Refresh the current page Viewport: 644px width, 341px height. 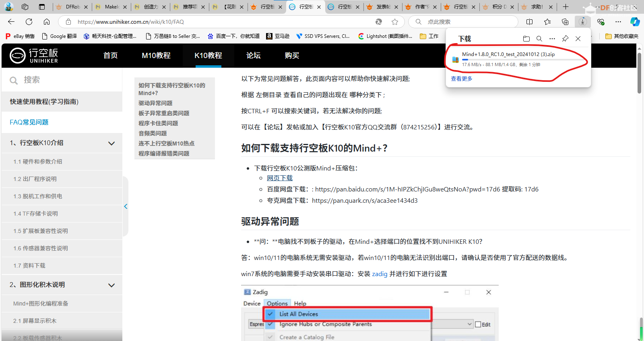(x=29, y=22)
